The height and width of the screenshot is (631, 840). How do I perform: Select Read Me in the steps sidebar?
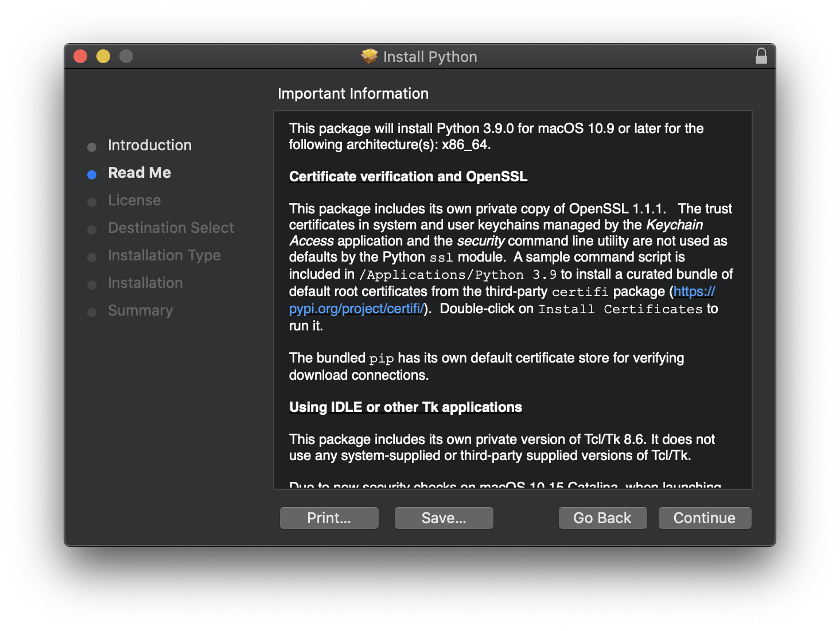click(x=139, y=173)
